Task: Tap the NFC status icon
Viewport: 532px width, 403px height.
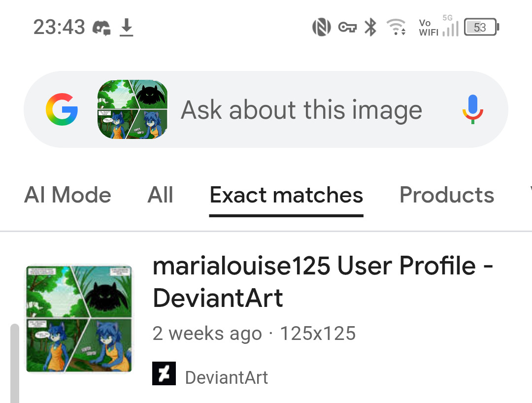Action: [x=321, y=27]
